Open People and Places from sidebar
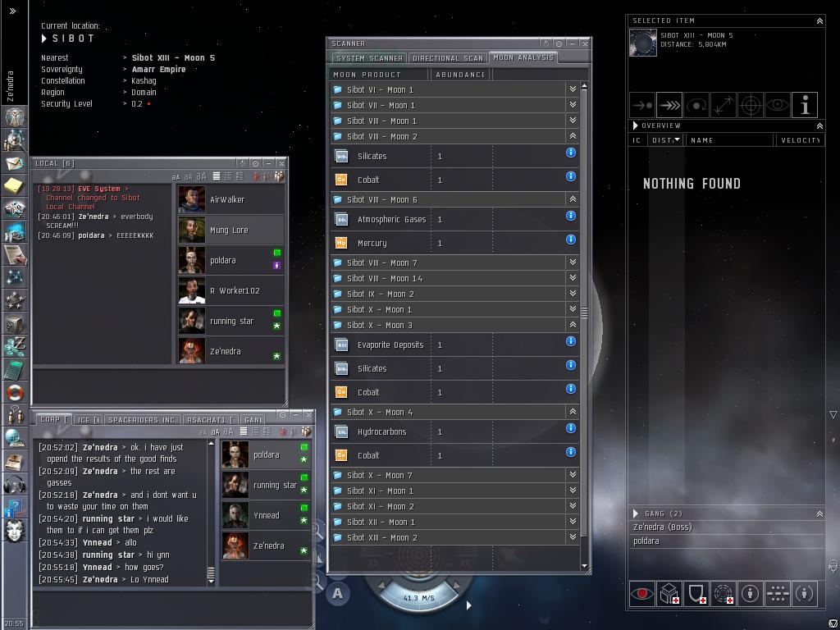This screenshot has height=630, width=840. point(15,139)
